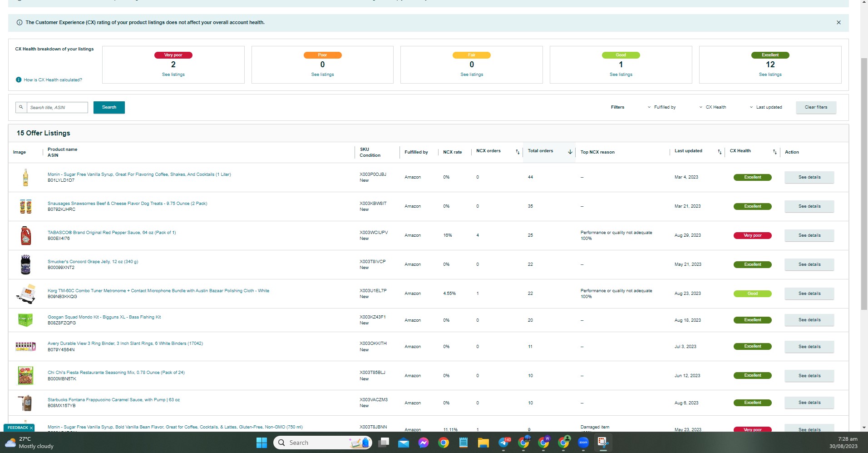This screenshot has height=453, width=868.
Task: Sort by NCX orders column arrows
Action: click(x=518, y=152)
